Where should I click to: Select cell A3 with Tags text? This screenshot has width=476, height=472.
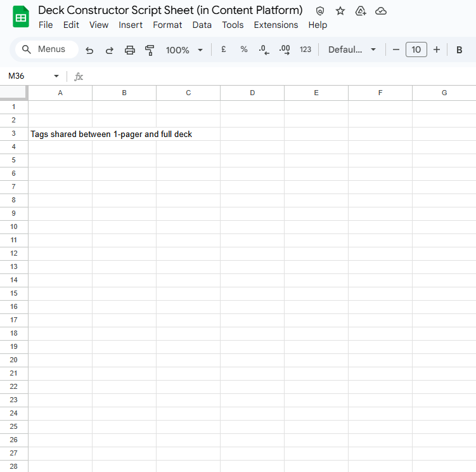tap(60, 134)
